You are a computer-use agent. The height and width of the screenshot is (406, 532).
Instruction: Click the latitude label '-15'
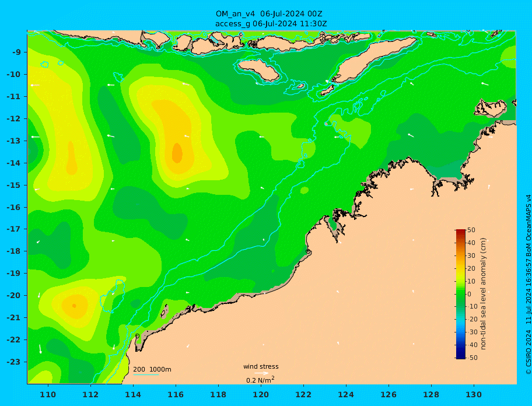(x=14, y=185)
